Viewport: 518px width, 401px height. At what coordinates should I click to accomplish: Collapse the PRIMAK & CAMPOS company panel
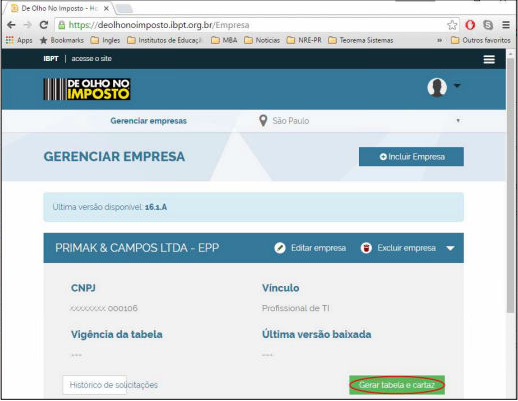pos(450,248)
